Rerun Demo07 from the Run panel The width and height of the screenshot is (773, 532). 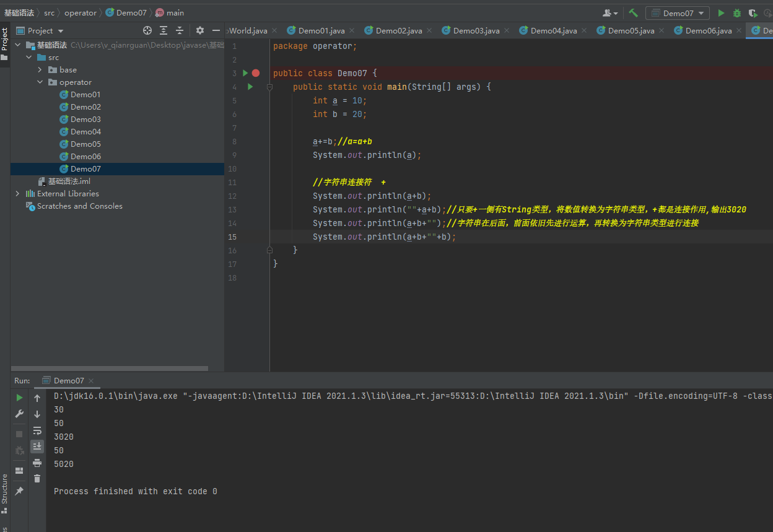pyautogui.click(x=19, y=398)
